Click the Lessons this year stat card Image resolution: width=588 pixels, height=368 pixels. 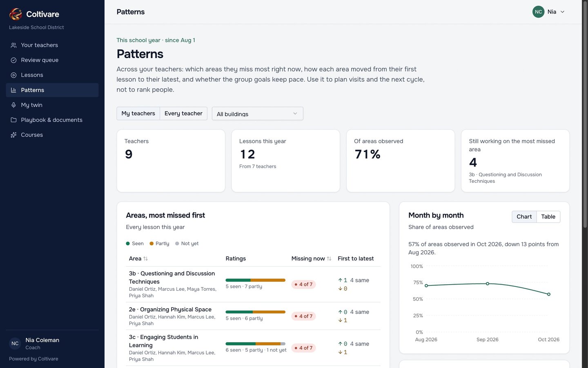click(285, 161)
